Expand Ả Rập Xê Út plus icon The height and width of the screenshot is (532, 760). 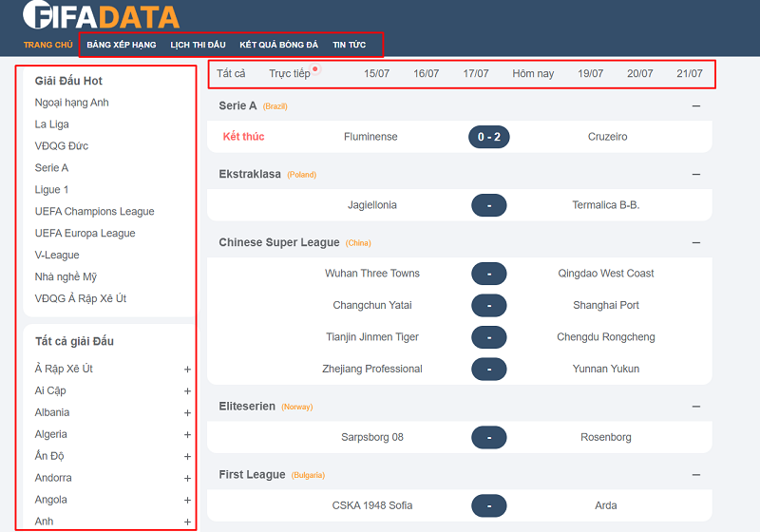[187, 370]
